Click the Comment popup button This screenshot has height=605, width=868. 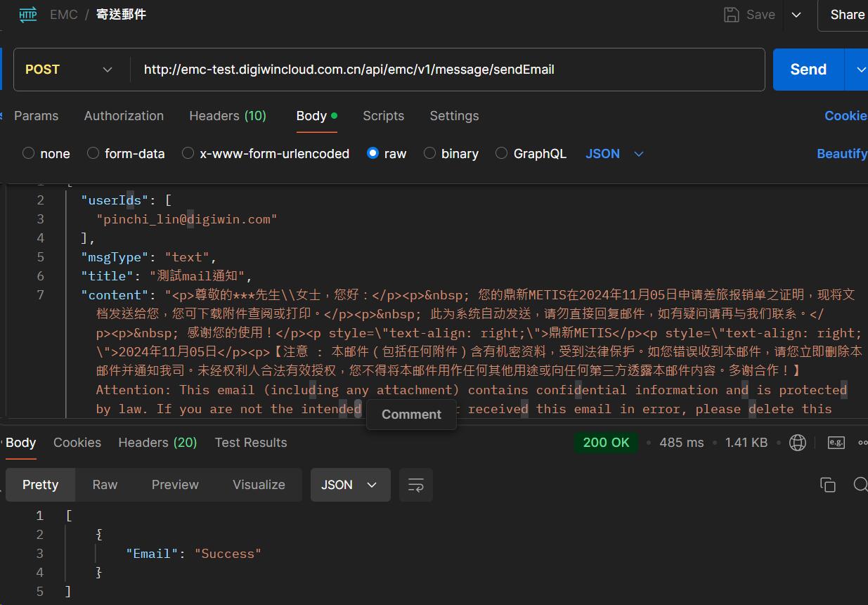[411, 415]
